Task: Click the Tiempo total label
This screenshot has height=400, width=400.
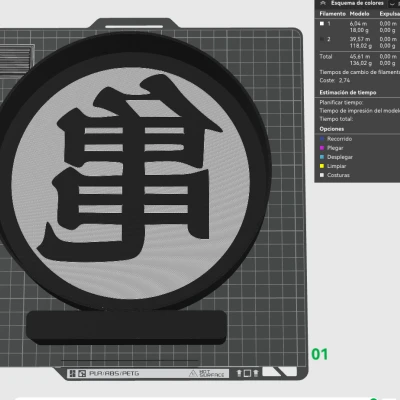Action: [336, 119]
